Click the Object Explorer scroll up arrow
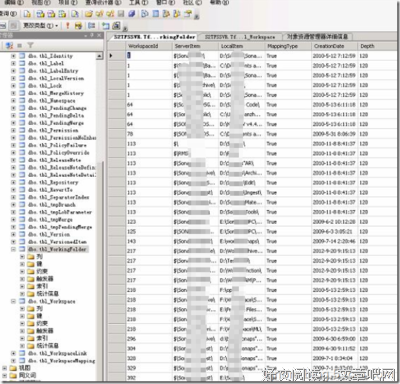Image resolution: width=400 pixels, height=384 pixels. [100, 56]
